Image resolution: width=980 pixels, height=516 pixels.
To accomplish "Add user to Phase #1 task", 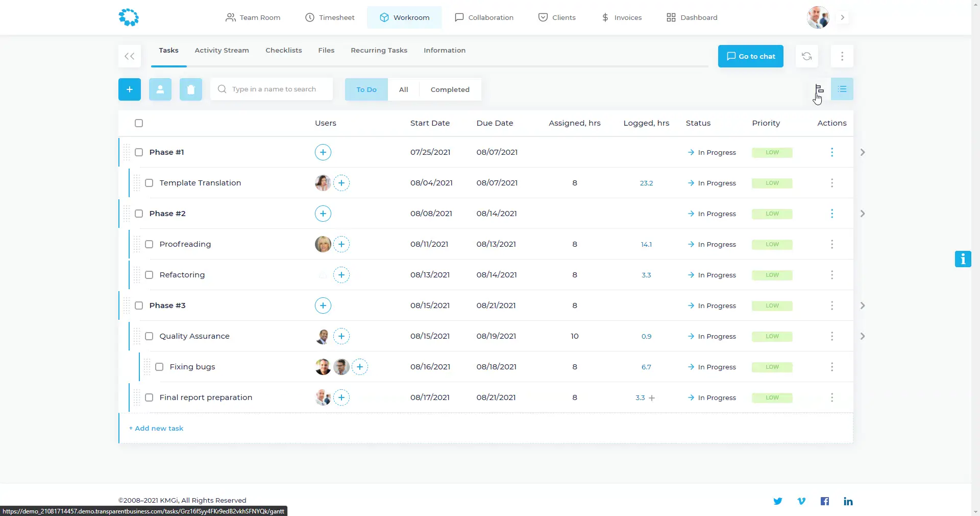I will point(323,152).
